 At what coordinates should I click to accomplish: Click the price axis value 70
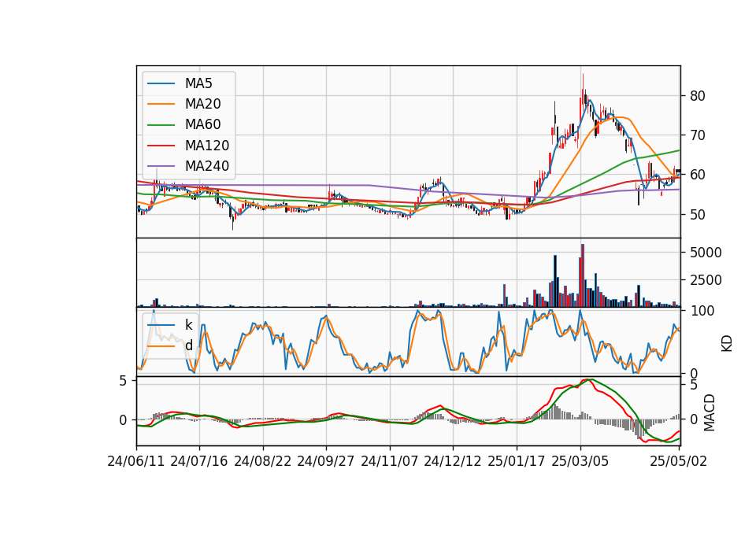[x=698, y=135]
